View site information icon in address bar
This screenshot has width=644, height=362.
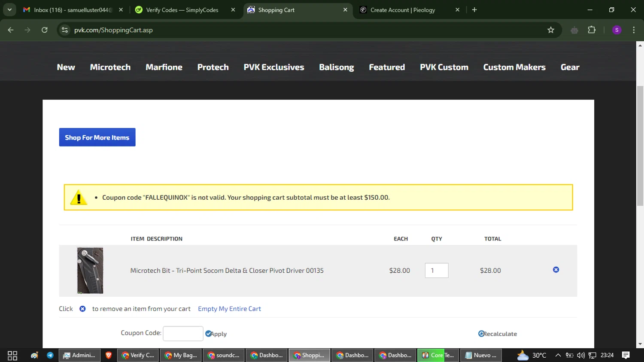(65, 30)
